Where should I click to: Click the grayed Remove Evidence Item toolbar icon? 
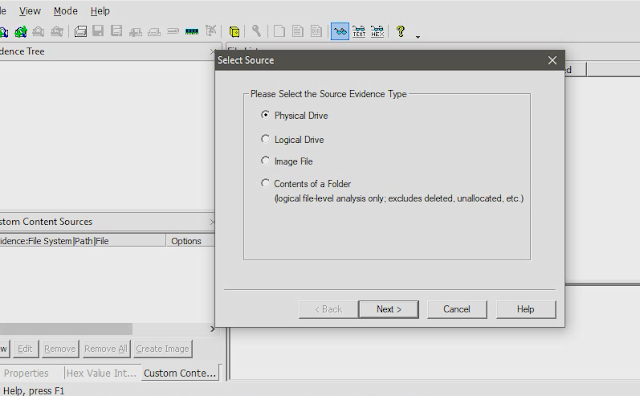click(38, 31)
